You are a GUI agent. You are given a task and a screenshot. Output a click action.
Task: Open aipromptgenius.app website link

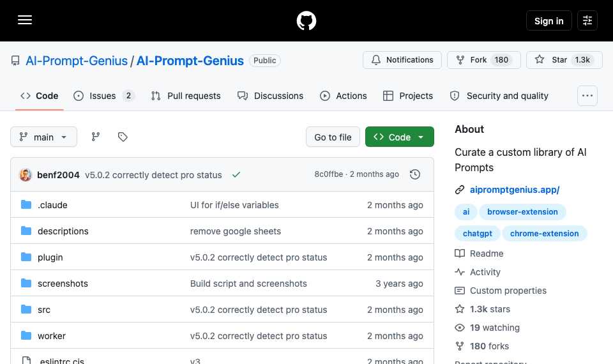pos(515,190)
